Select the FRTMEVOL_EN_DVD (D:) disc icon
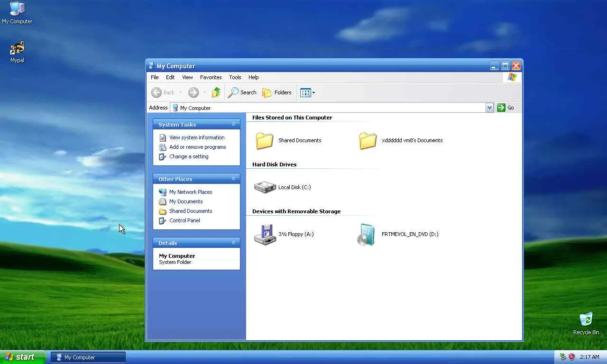Image resolution: width=607 pixels, height=364 pixels. pyautogui.click(x=367, y=234)
